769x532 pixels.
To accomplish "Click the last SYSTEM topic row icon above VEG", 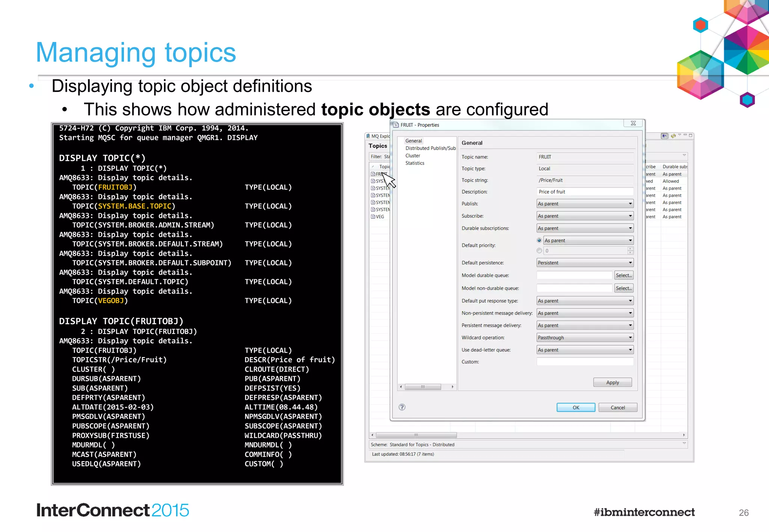I will pos(373,209).
